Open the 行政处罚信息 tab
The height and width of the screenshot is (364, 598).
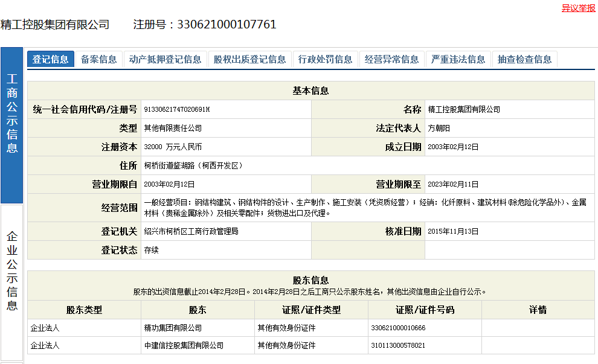[326, 59]
